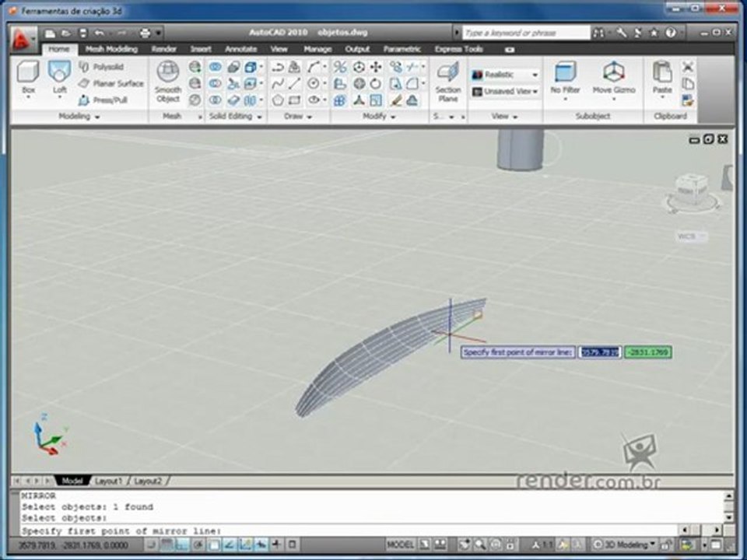The width and height of the screenshot is (747, 560).
Task: Click the wrench Communication Center icon
Action: point(621,33)
